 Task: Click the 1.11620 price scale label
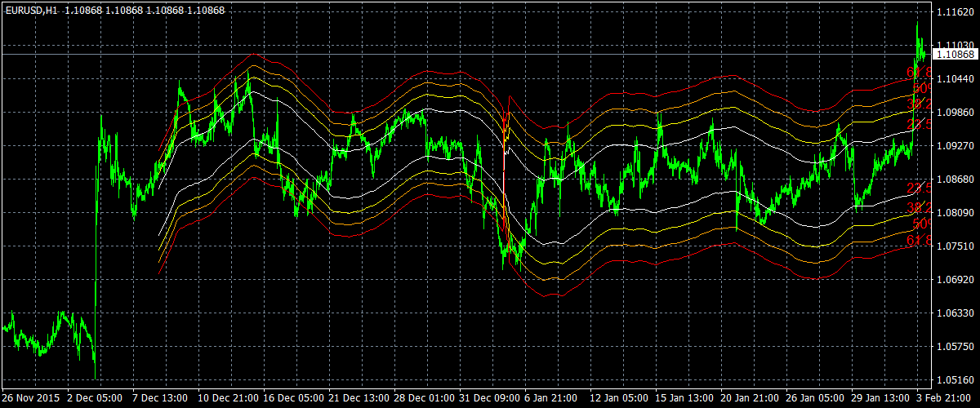click(x=955, y=12)
